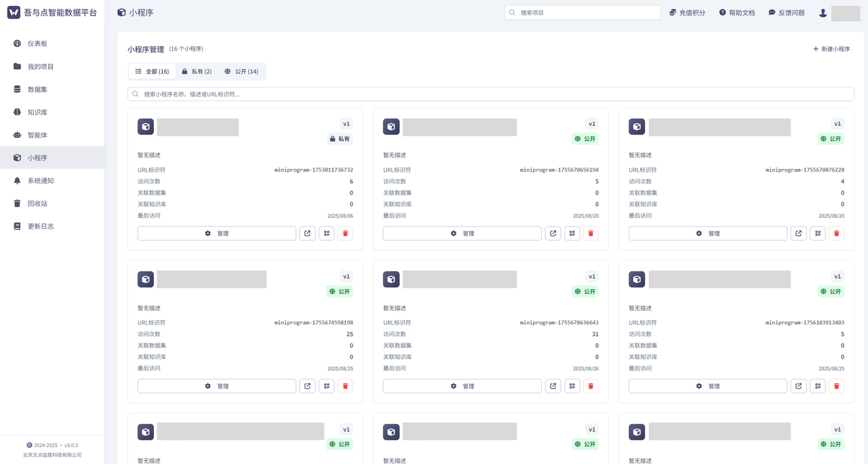Click the mini program name search box
The height and width of the screenshot is (464, 868).
point(491,94)
